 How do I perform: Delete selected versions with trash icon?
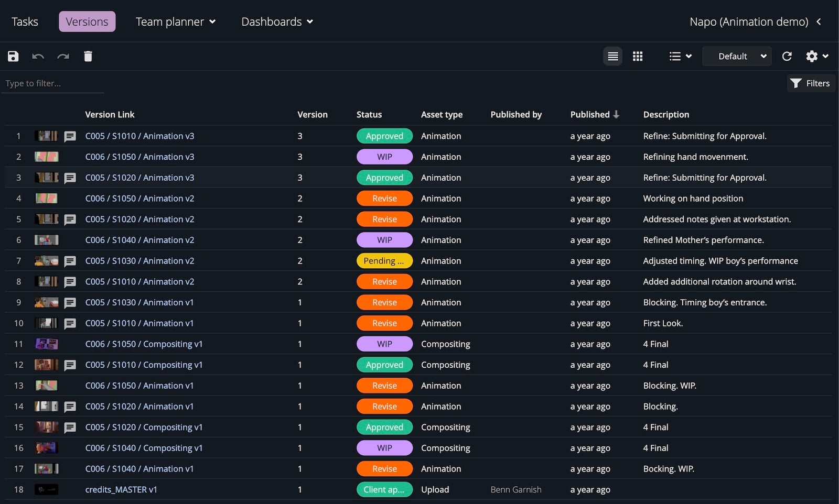(x=88, y=56)
